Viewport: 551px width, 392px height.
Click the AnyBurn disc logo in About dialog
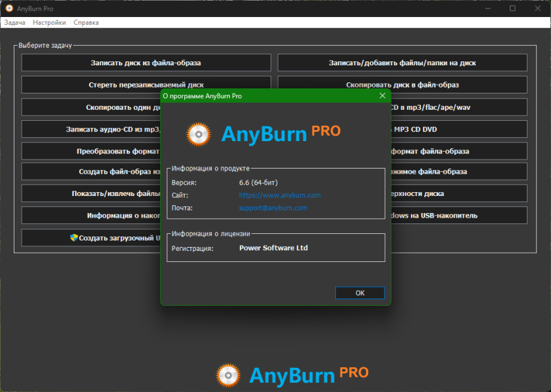199,133
